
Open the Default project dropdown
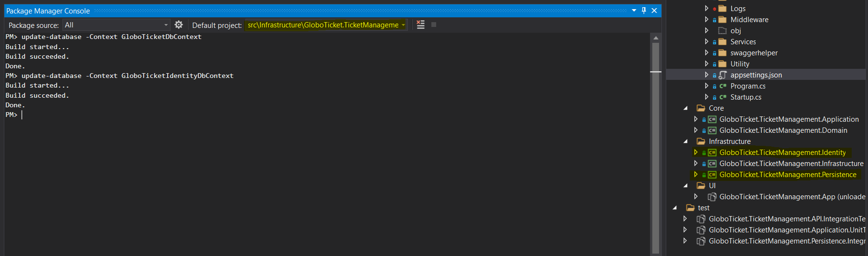[326, 25]
